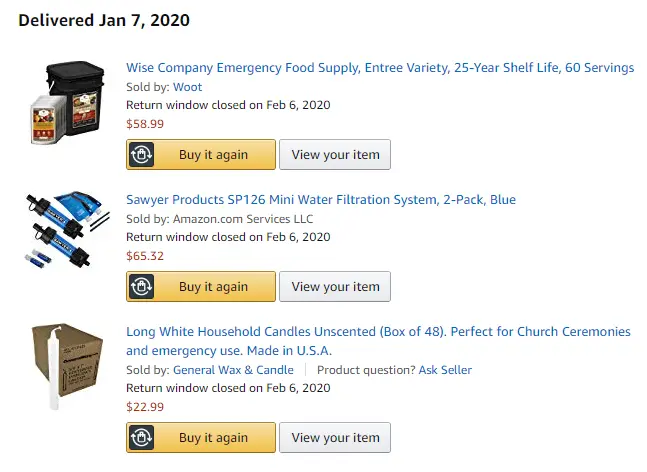Open Wise Company Emergency Food Supply title link

pos(380,68)
